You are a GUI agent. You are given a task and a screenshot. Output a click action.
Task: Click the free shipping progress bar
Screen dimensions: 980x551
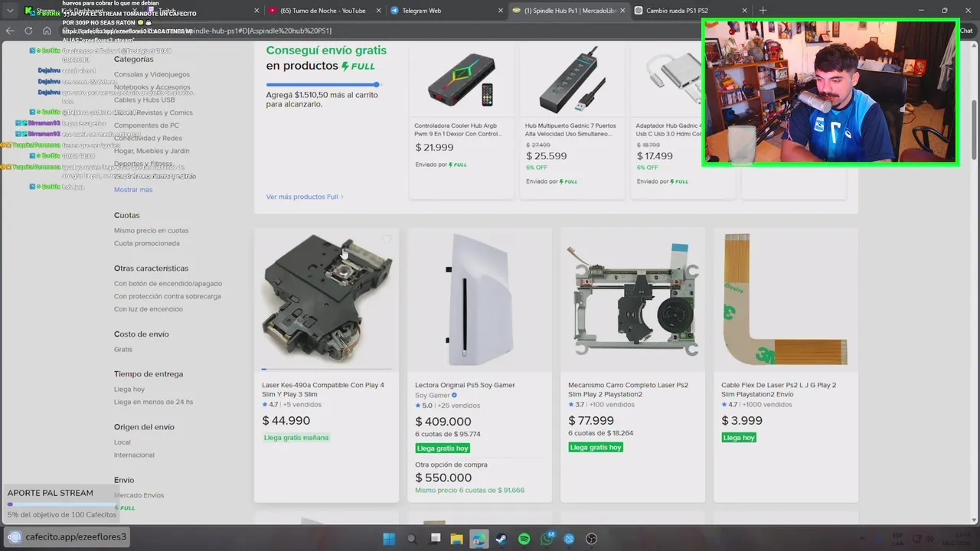[x=323, y=84]
